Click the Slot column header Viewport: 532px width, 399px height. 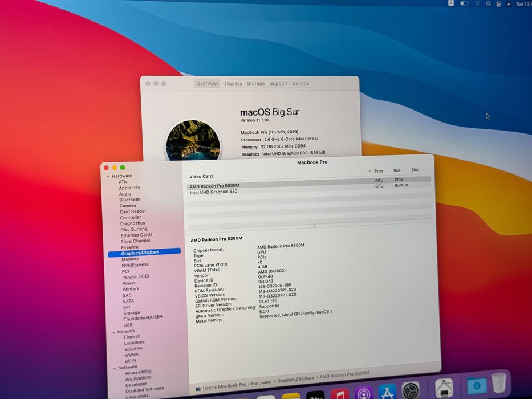[x=415, y=170]
